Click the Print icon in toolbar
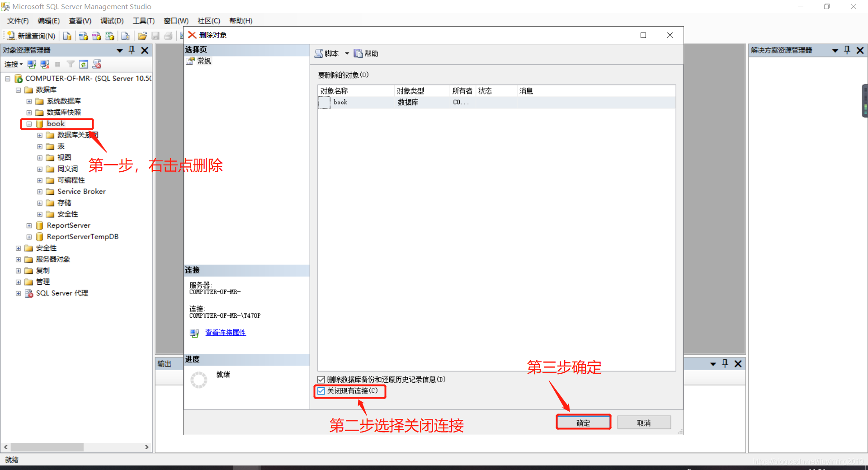This screenshot has height=470, width=868. tap(168, 36)
